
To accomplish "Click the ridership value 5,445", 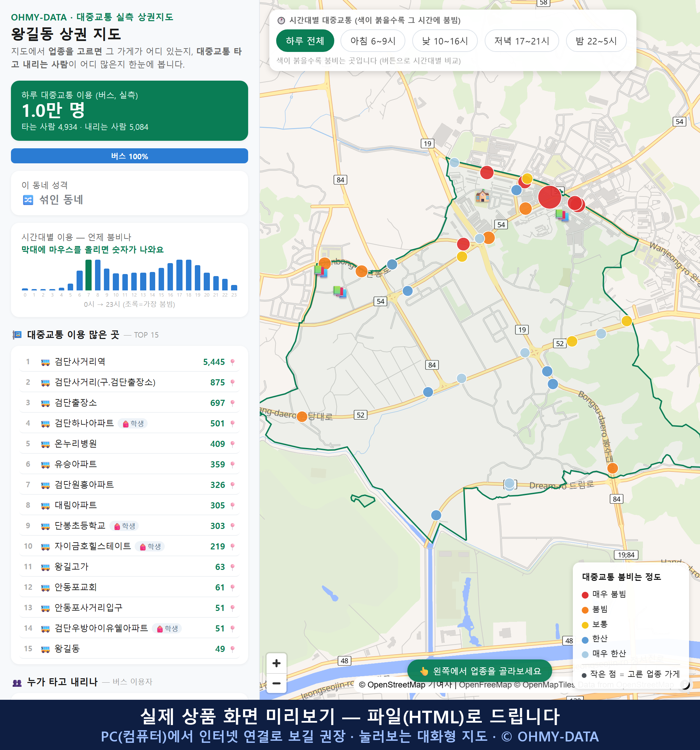I will [214, 362].
